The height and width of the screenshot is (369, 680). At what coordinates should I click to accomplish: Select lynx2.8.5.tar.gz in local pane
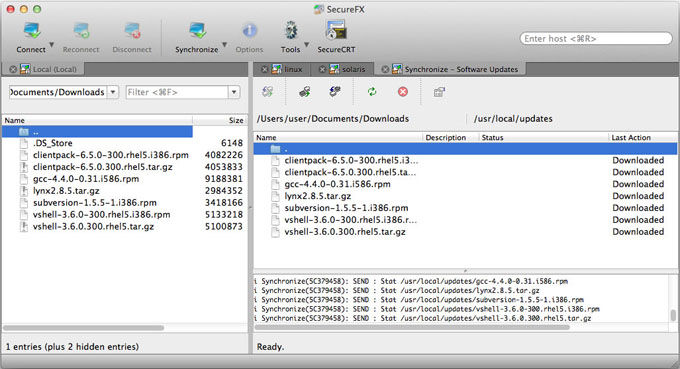[x=124, y=191]
